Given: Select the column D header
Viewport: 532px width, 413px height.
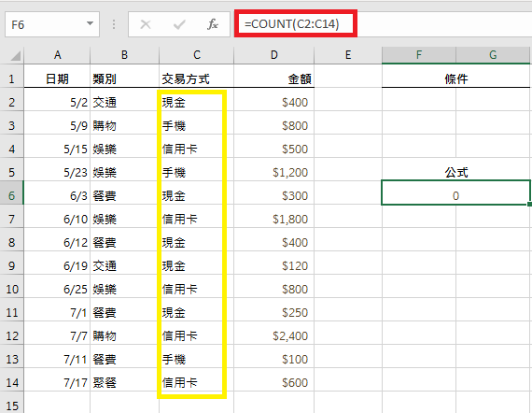Looking at the screenshot, I should tap(274, 55).
